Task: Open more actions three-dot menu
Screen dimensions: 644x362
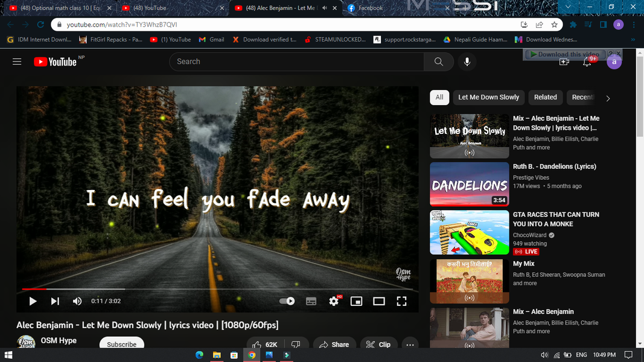Action: click(x=410, y=345)
